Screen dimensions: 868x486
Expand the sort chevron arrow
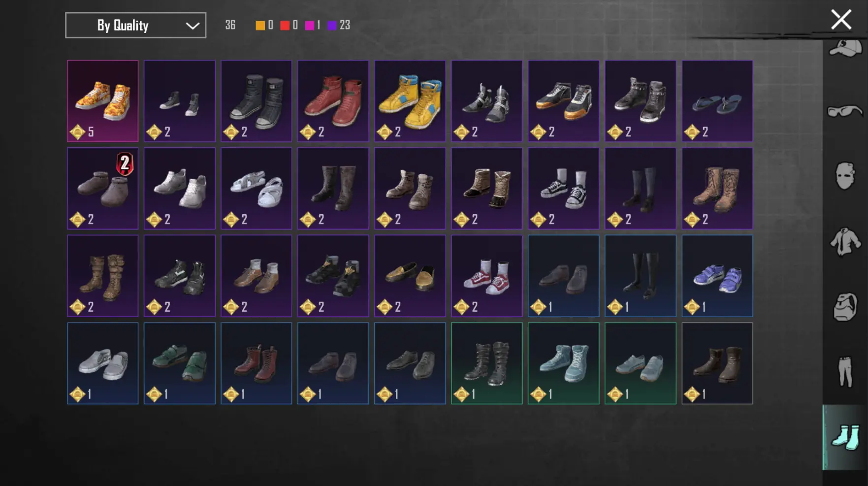coord(193,26)
